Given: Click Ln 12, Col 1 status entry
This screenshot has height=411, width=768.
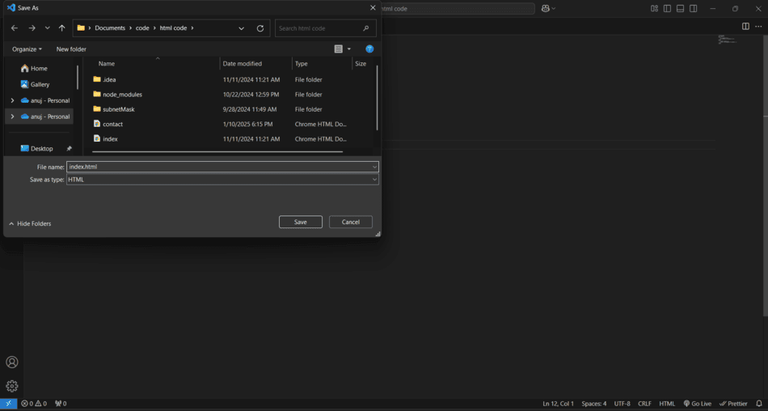Looking at the screenshot, I should point(558,404).
